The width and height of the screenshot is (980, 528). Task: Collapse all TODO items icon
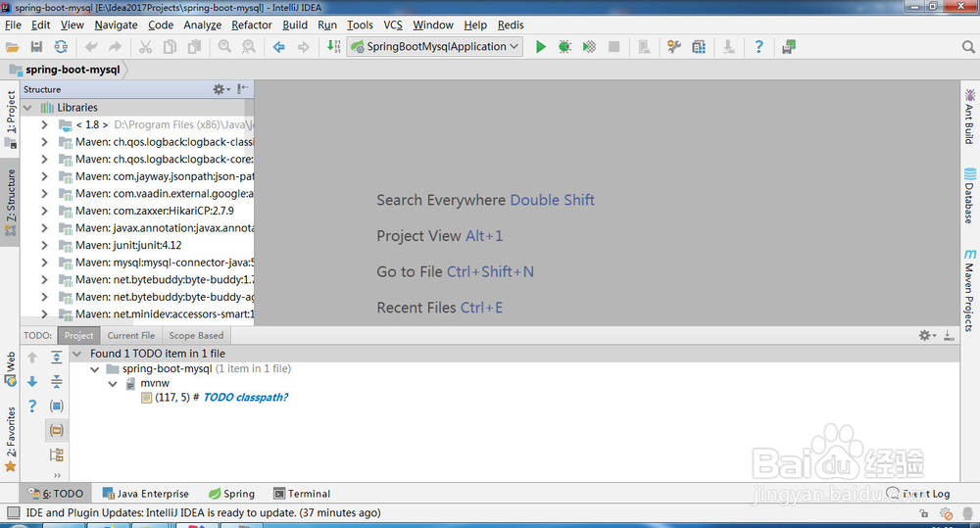[x=56, y=382]
